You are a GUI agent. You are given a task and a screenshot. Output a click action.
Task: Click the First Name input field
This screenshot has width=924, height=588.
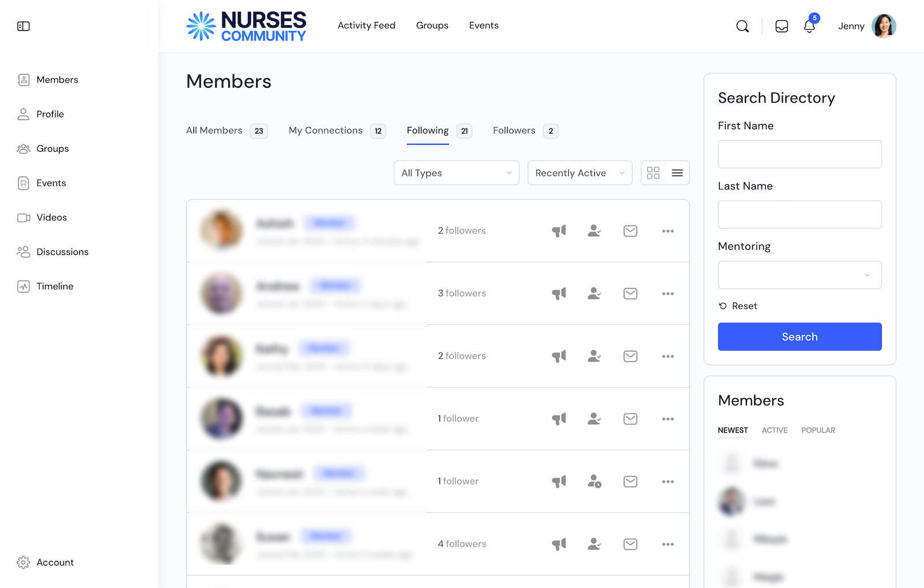(799, 154)
